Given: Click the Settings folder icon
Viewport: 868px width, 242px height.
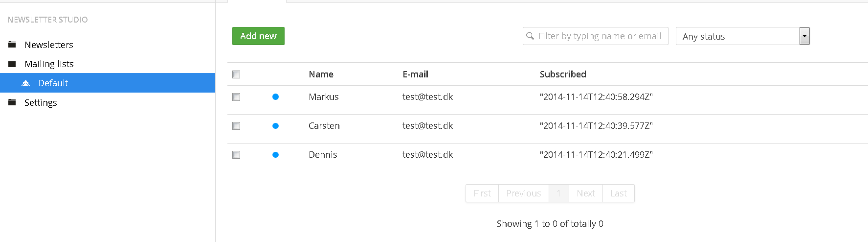Looking at the screenshot, I should point(12,102).
